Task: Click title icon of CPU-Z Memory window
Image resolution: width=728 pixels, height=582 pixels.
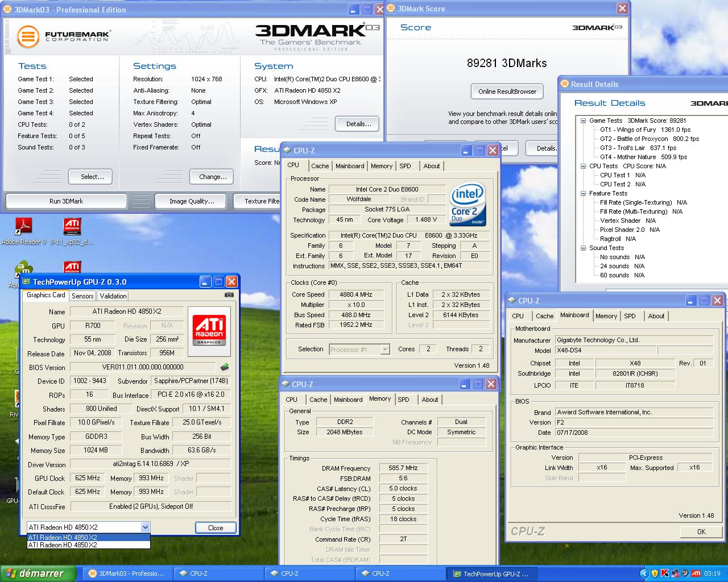Action: 286,384
